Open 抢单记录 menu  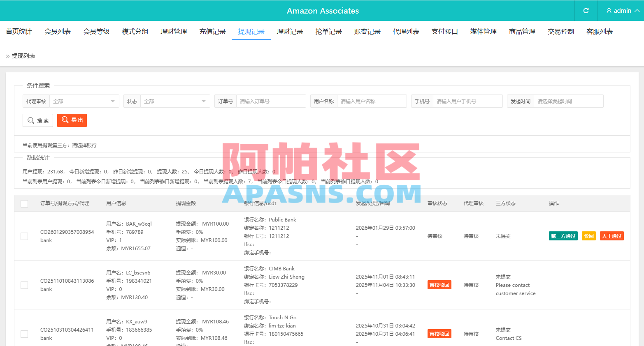click(328, 32)
